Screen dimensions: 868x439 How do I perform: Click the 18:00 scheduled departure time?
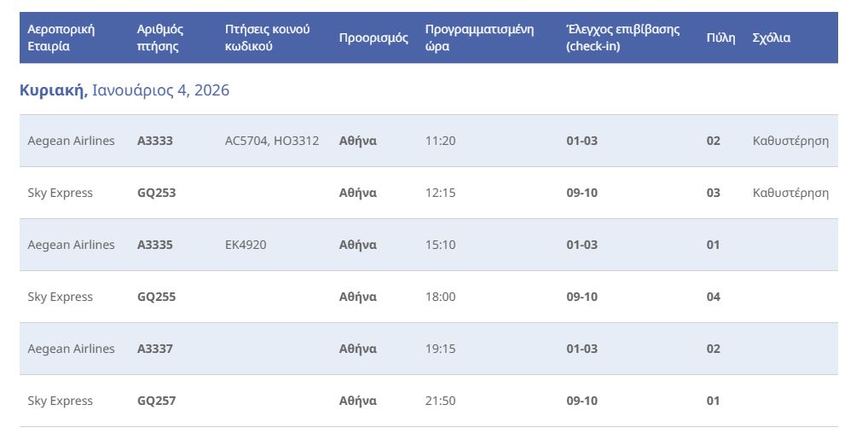(x=440, y=297)
